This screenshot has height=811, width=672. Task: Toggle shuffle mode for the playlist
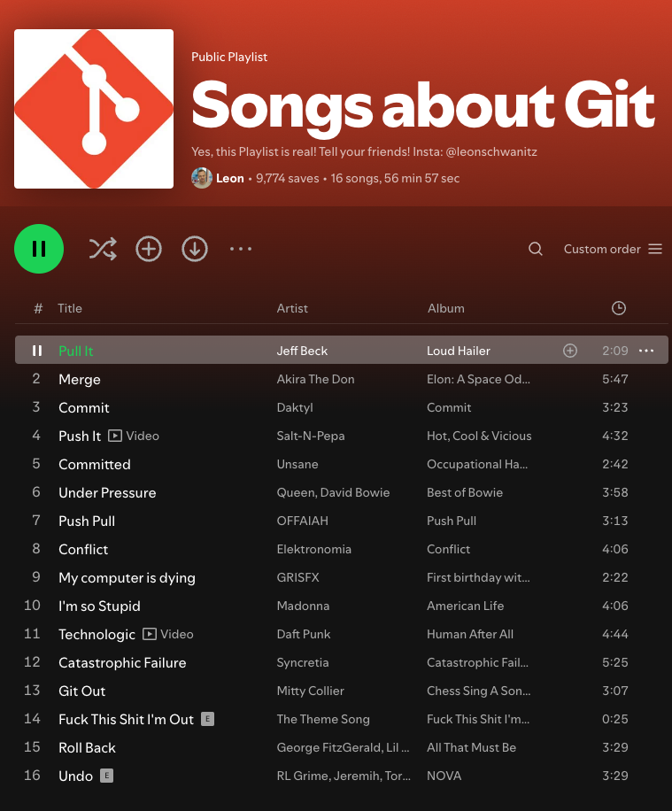pyautogui.click(x=103, y=249)
